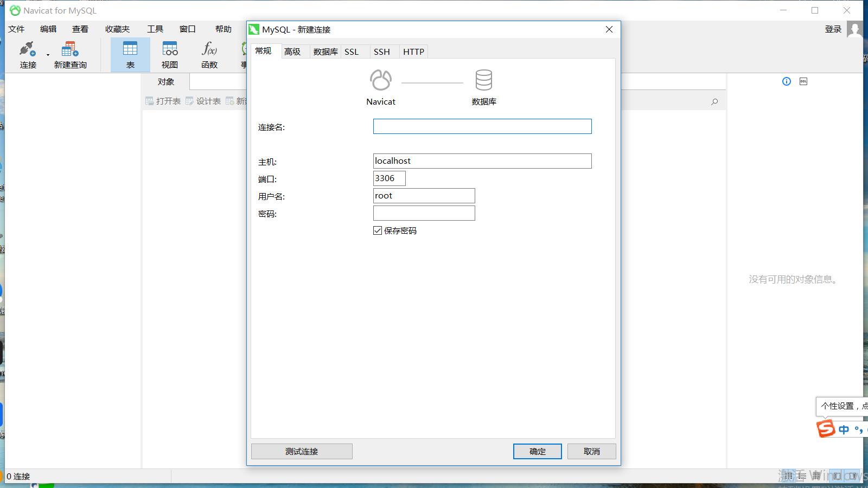Click the 个性设置 tooltip bubble
This screenshot has height=488, width=868.
point(842,406)
